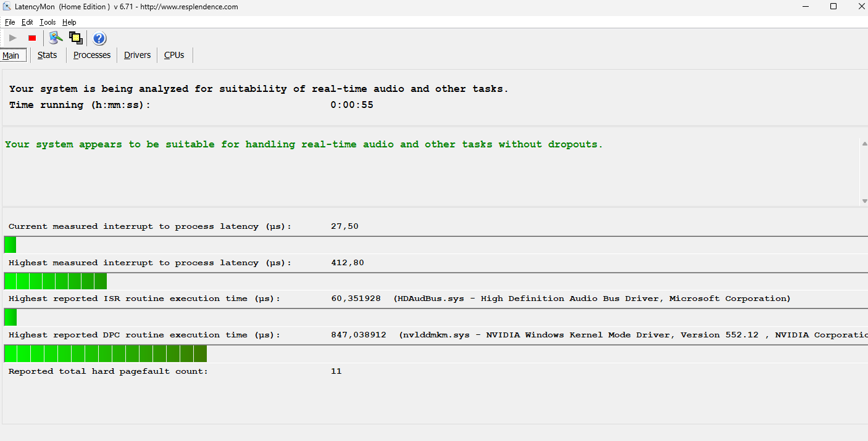The height and width of the screenshot is (441, 868).
Task: Switch to the CPUs tab
Action: pos(174,55)
